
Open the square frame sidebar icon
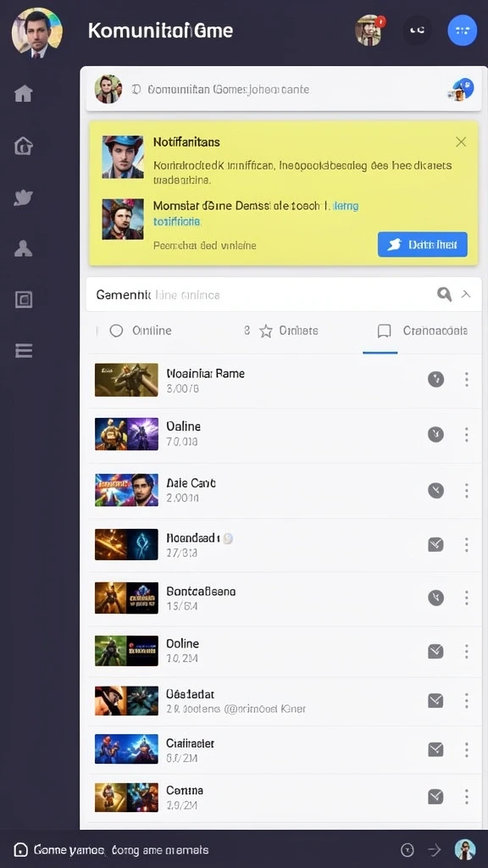click(x=23, y=299)
